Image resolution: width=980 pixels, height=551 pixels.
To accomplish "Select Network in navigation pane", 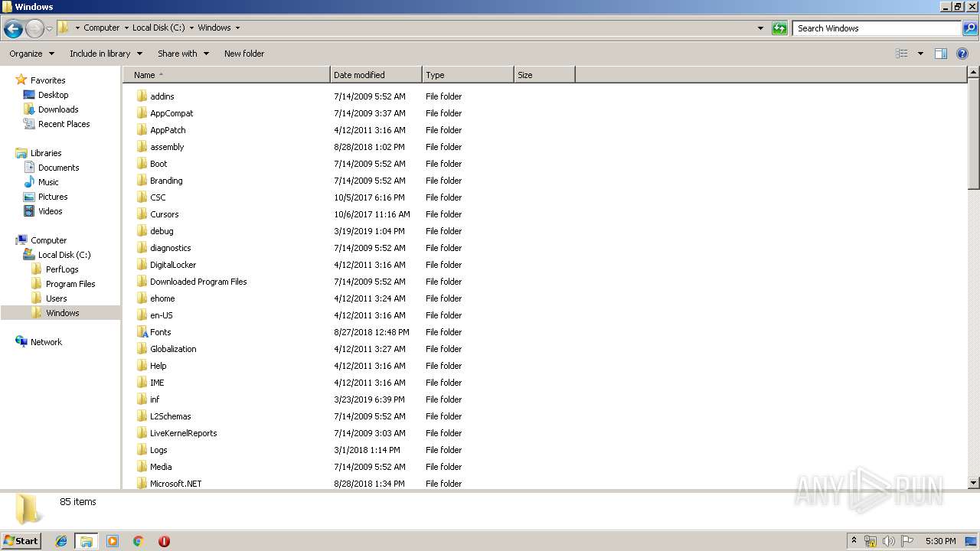I will click(46, 342).
